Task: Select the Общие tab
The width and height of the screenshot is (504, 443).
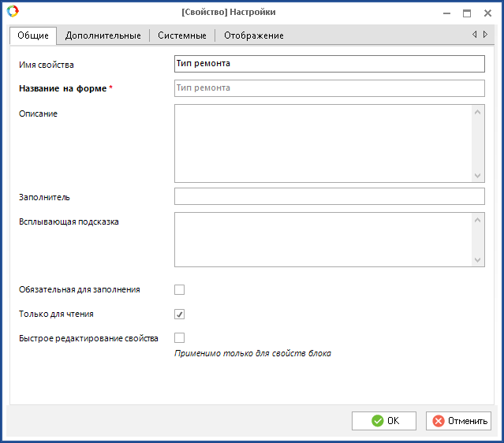Action: [x=33, y=35]
